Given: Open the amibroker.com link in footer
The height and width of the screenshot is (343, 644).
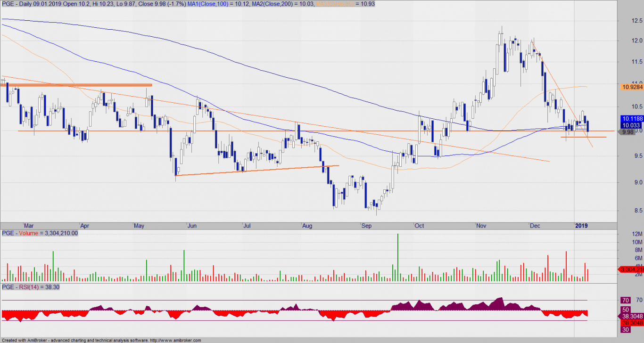Looking at the screenshot, I should point(175,340).
